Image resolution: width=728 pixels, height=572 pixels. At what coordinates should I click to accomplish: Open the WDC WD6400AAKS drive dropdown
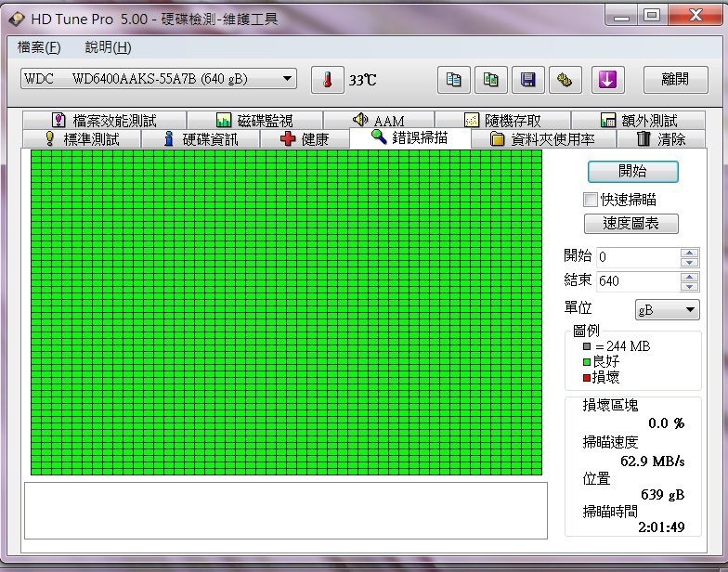click(x=158, y=78)
